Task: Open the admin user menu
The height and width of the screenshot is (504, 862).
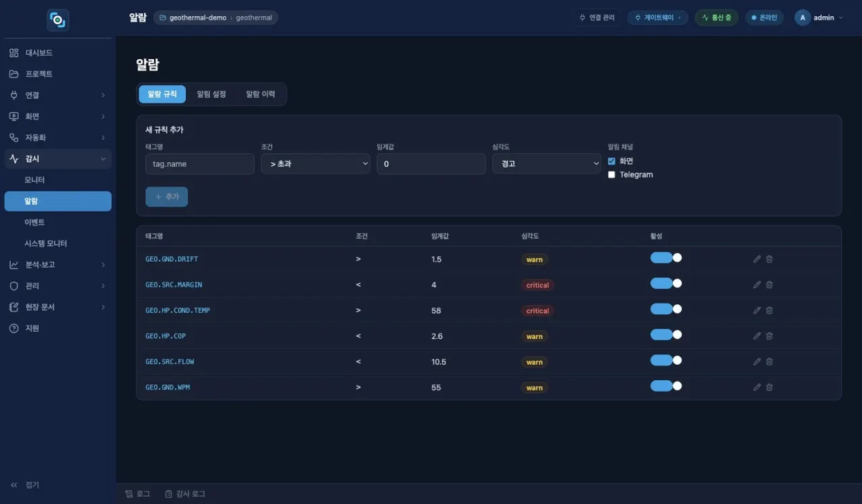Action: click(819, 17)
